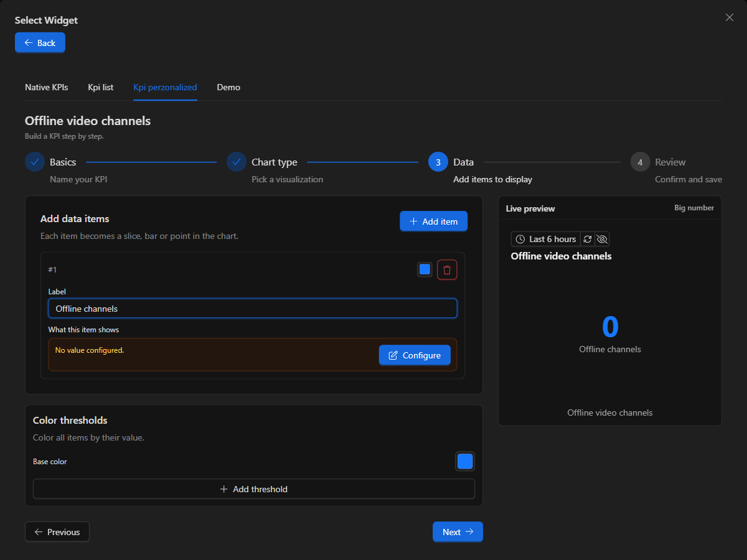Click Configure to set the item value
Viewport: 747px width, 560px height.
[415, 355]
